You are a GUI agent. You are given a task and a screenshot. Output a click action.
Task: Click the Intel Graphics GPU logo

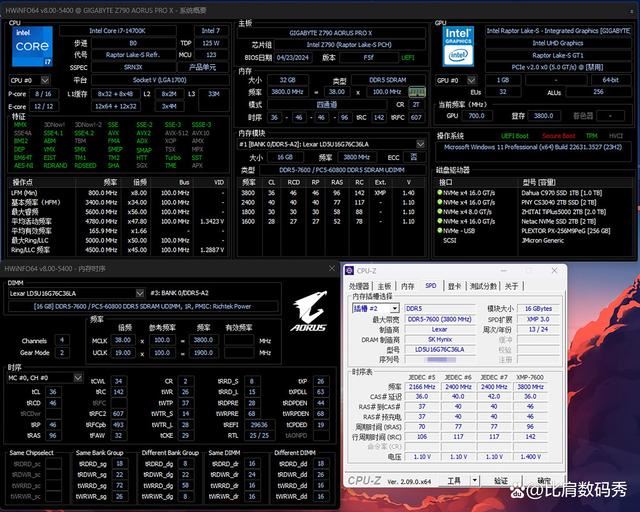click(x=459, y=46)
